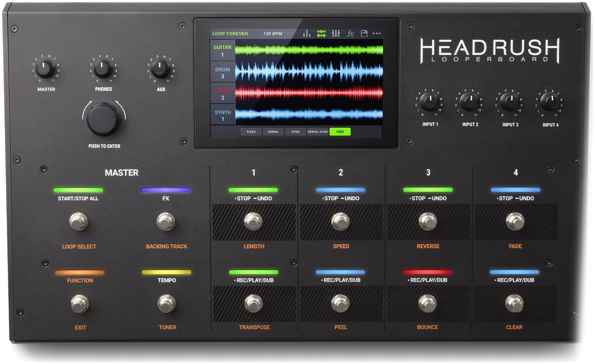Tap the LOOP FOREVER loop name
The width and height of the screenshot is (595, 364).
coord(230,34)
